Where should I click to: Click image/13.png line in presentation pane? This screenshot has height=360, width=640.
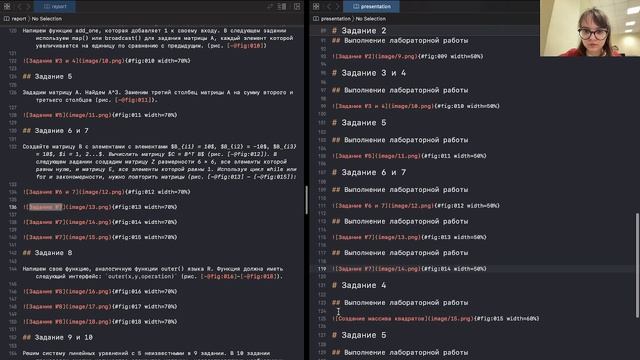click(409, 237)
